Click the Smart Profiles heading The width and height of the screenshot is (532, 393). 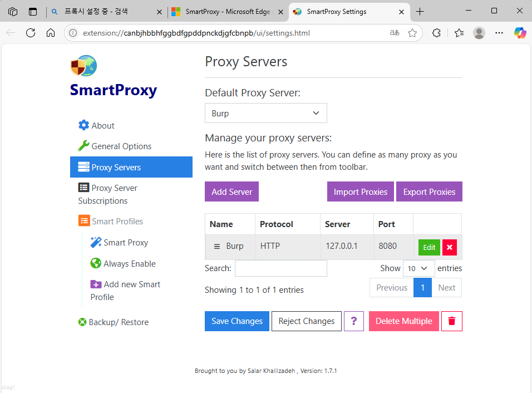point(117,222)
